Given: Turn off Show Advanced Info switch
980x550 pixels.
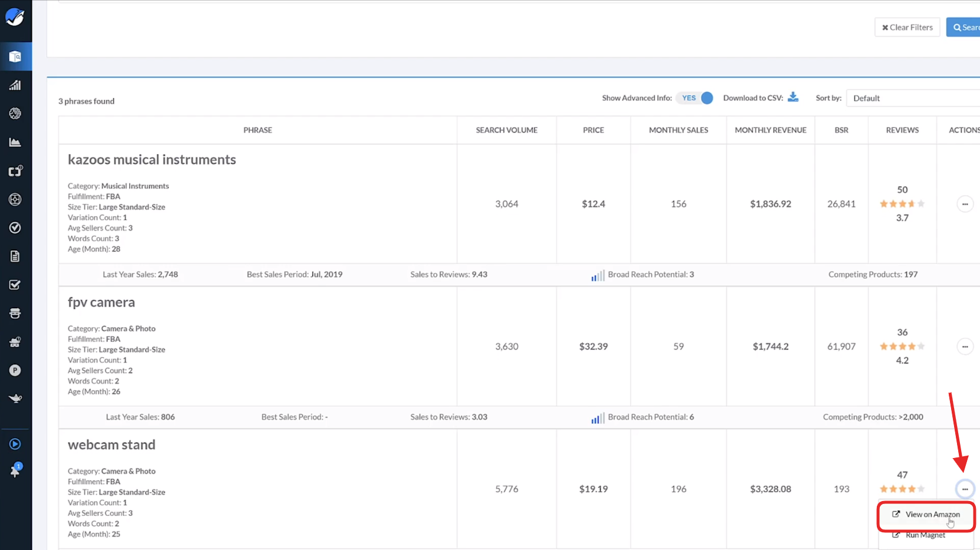Looking at the screenshot, I should [695, 98].
